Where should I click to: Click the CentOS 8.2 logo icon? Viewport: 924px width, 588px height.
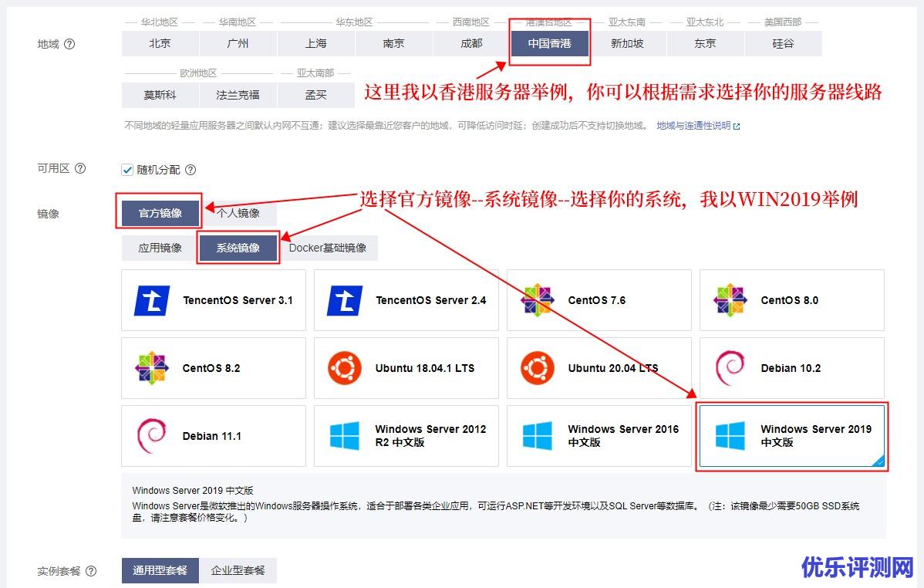click(x=151, y=368)
